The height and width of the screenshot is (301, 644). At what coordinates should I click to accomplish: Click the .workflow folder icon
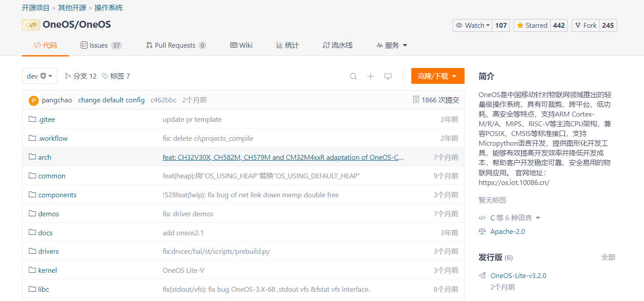point(32,138)
